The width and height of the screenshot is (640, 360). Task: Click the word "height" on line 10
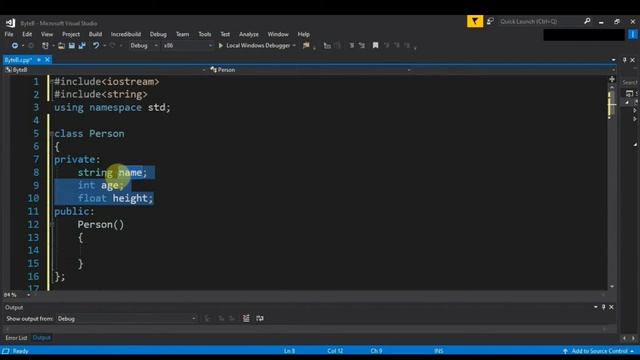click(x=130, y=198)
